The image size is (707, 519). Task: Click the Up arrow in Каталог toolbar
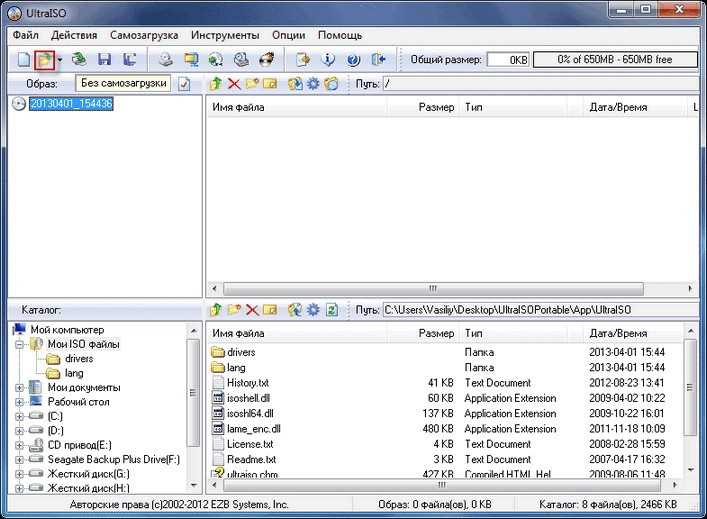point(216,310)
